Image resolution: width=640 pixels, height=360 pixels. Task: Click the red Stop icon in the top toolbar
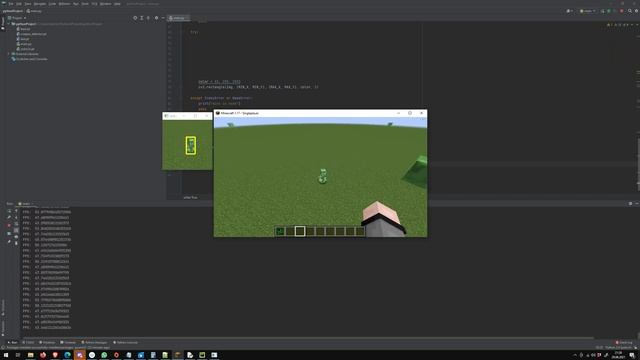click(x=622, y=11)
